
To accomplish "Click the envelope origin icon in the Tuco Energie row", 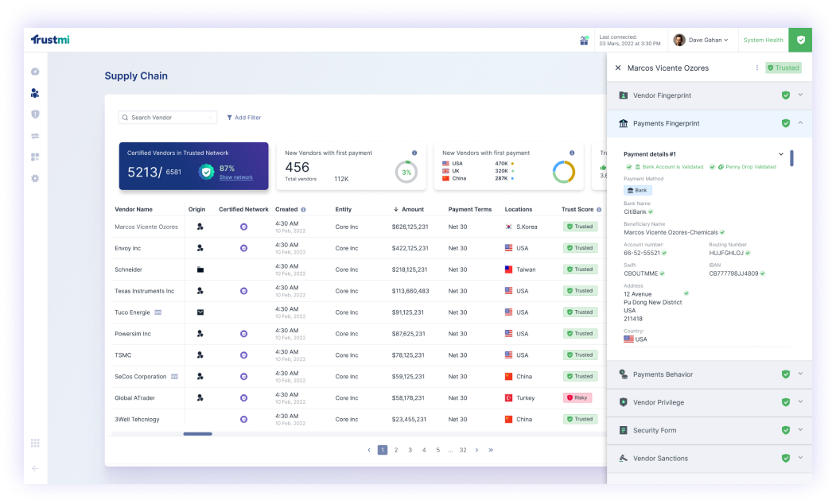I will [x=200, y=312].
